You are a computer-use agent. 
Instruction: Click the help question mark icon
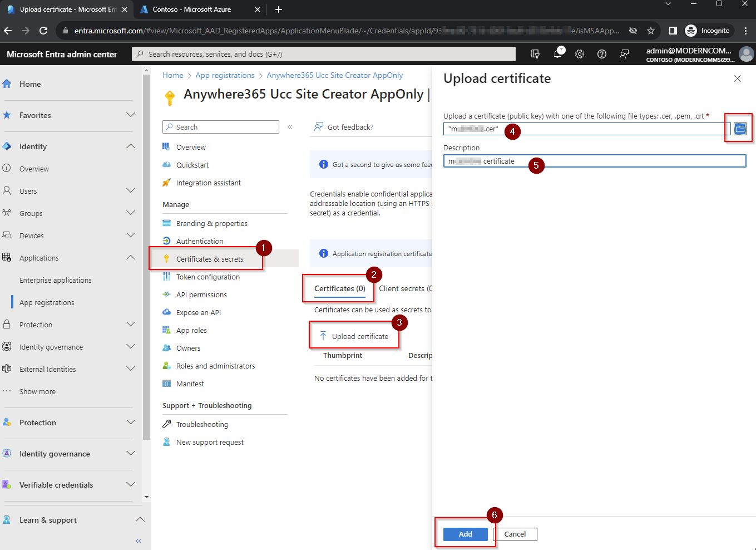coord(602,54)
